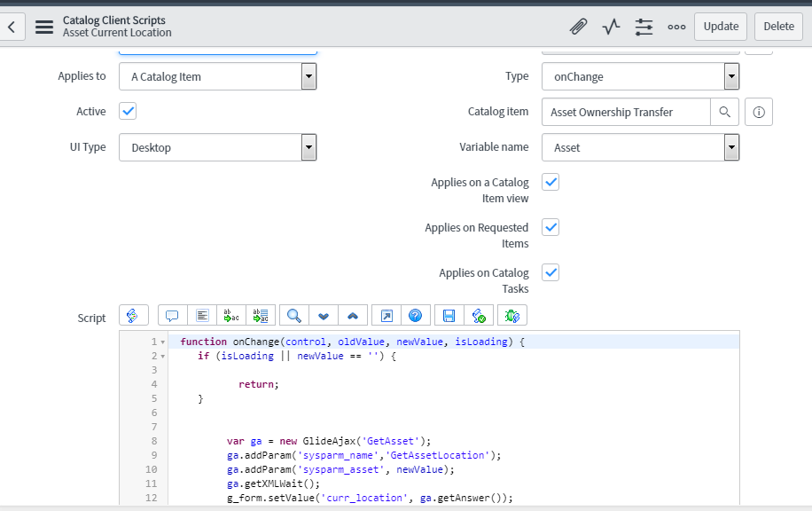Open personalize form sliders icon
Screen dimensions: 812x511
point(644,27)
